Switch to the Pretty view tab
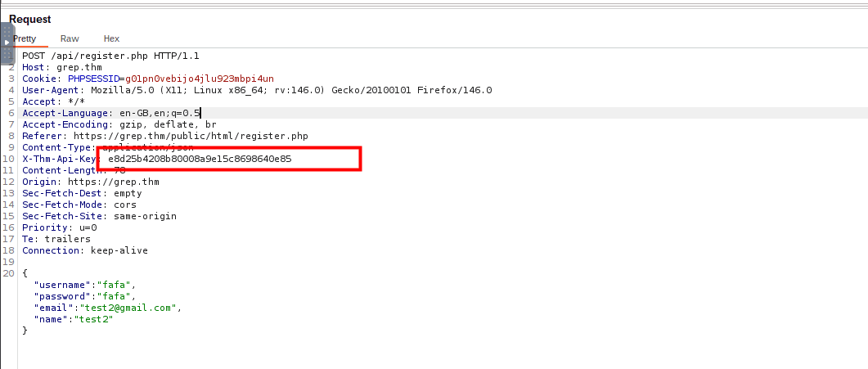 (x=25, y=38)
